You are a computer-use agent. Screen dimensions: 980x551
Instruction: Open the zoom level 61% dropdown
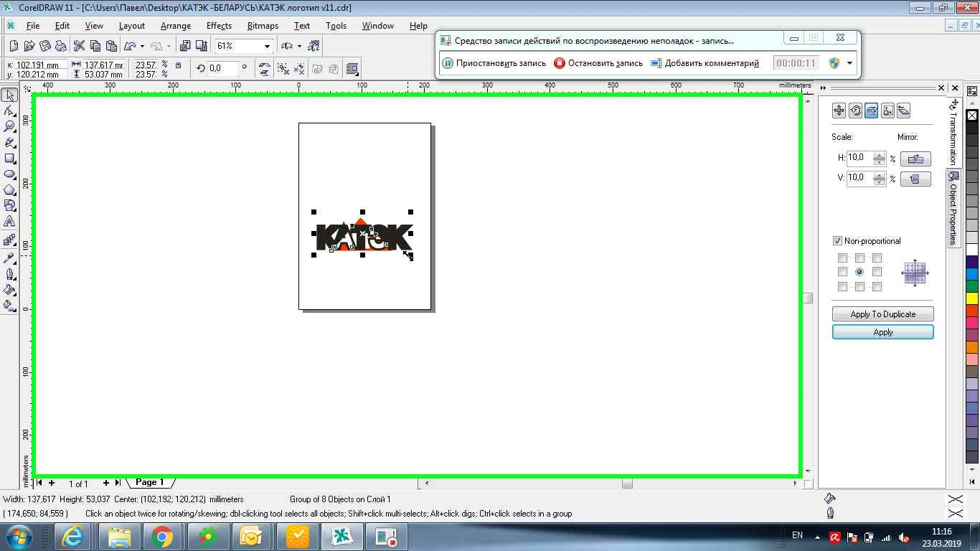pyautogui.click(x=267, y=46)
